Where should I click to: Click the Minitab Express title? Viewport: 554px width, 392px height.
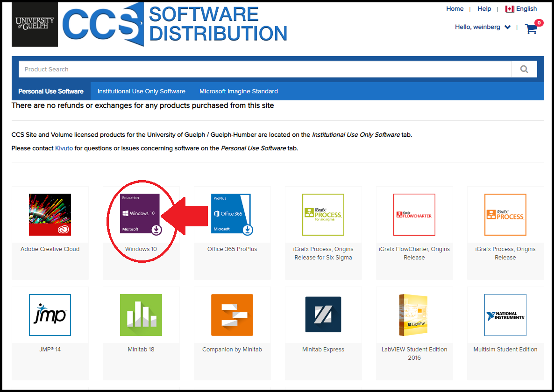click(323, 350)
